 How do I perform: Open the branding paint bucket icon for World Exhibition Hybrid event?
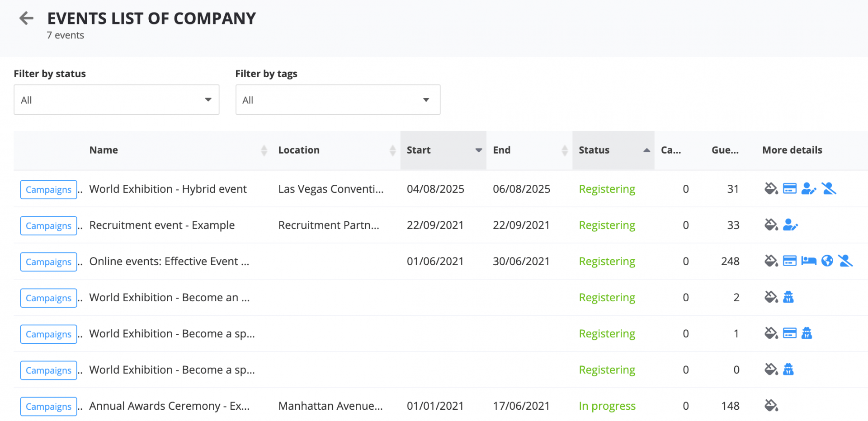point(770,189)
